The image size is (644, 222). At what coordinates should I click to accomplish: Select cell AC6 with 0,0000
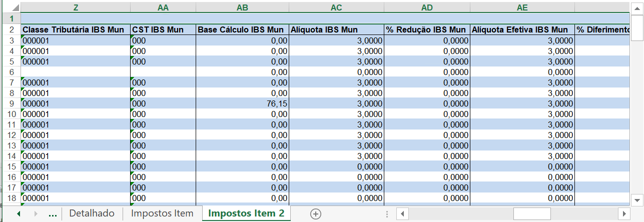(336, 72)
